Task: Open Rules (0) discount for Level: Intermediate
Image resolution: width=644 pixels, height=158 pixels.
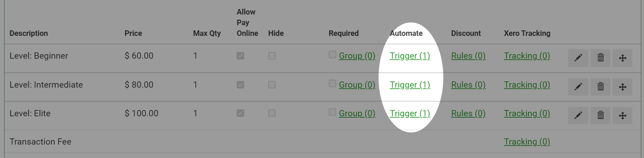Action: [x=468, y=85]
